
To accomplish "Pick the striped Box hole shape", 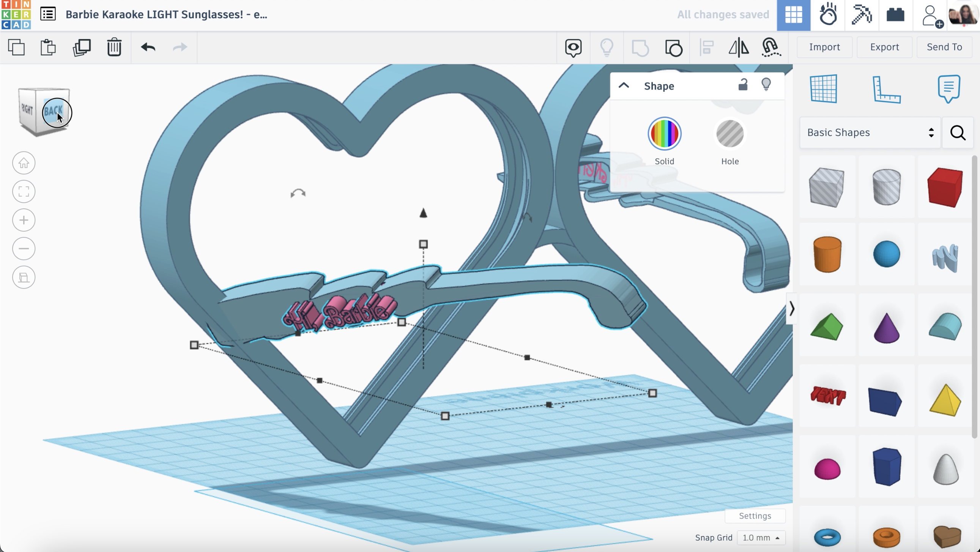I will (x=827, y=187).
